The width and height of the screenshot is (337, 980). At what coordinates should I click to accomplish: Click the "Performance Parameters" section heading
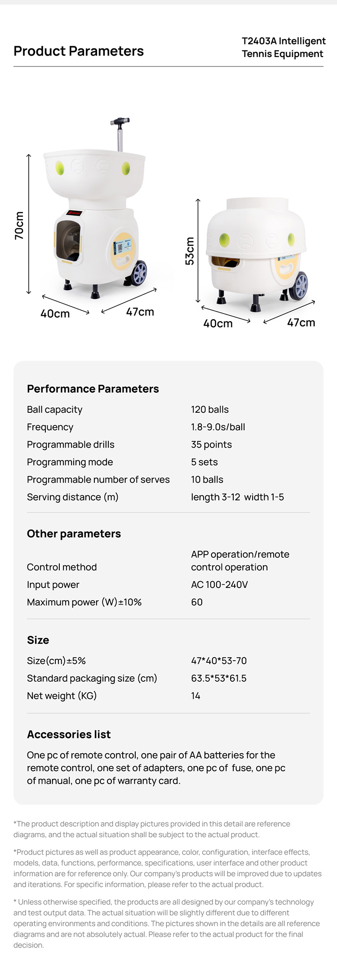[93, 389]
